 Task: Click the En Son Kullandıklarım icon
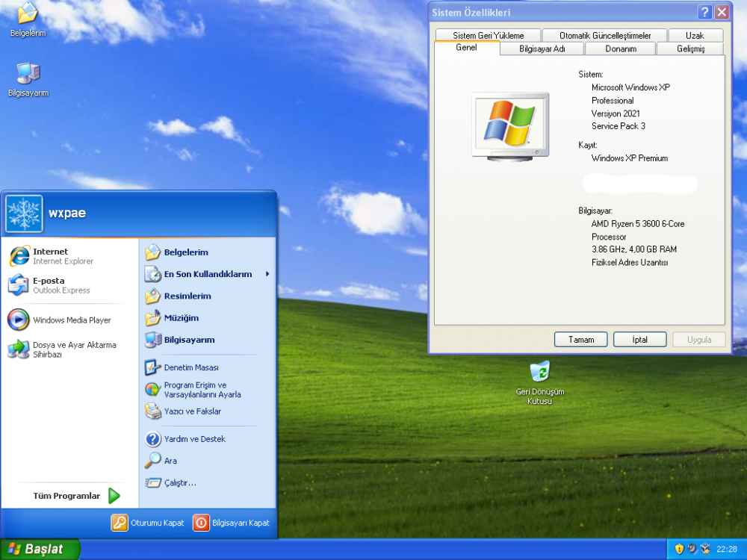coord(153,274)
